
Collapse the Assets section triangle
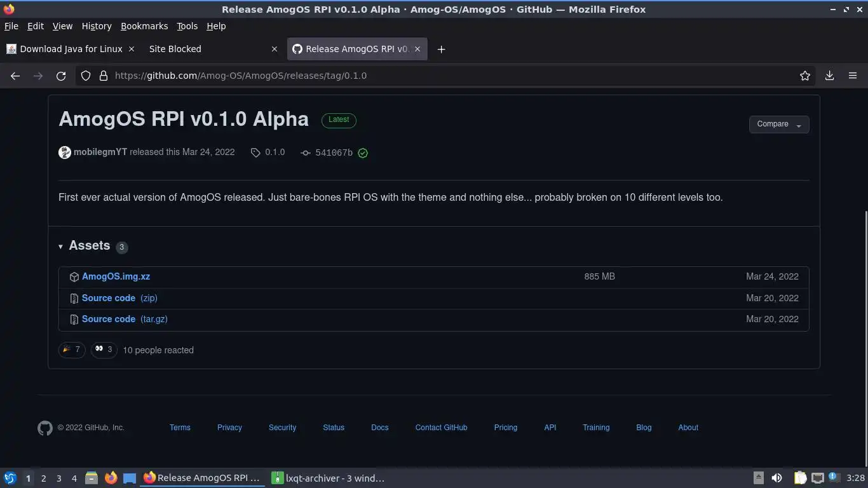coord(61,247)
